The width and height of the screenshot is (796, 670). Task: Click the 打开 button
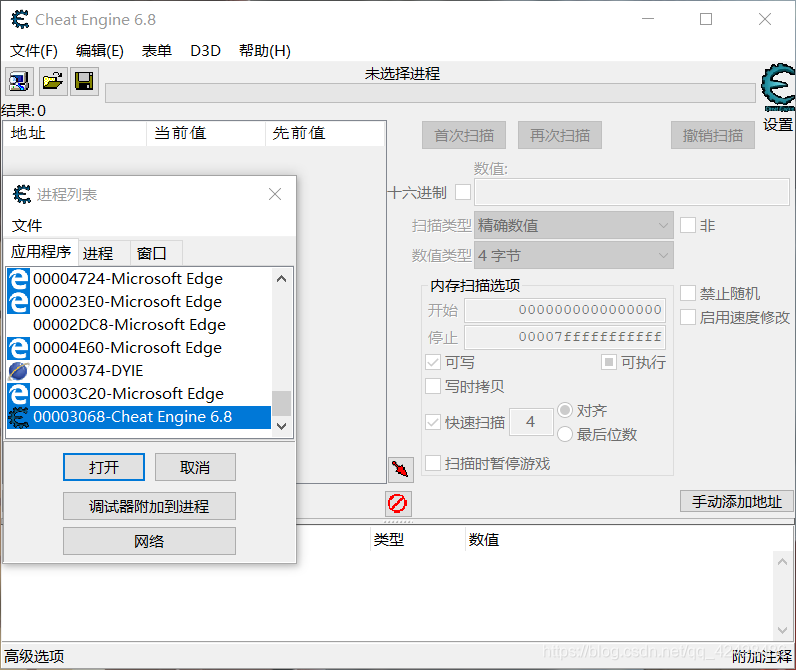click(x=104, y=467)
